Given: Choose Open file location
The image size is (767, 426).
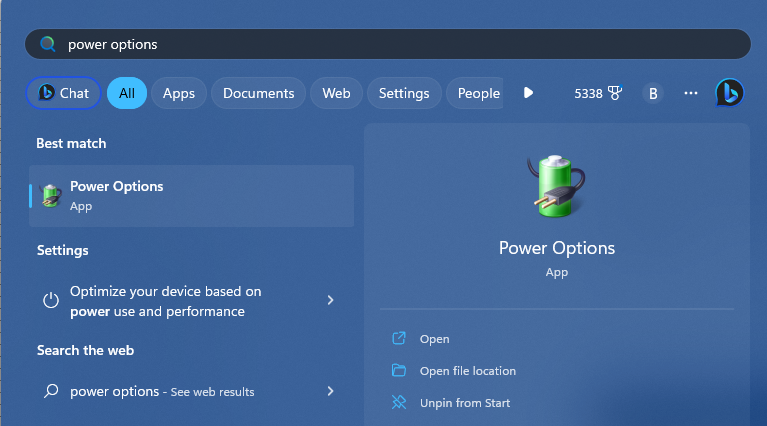Looking at the screenshot, I should (468, 371).
